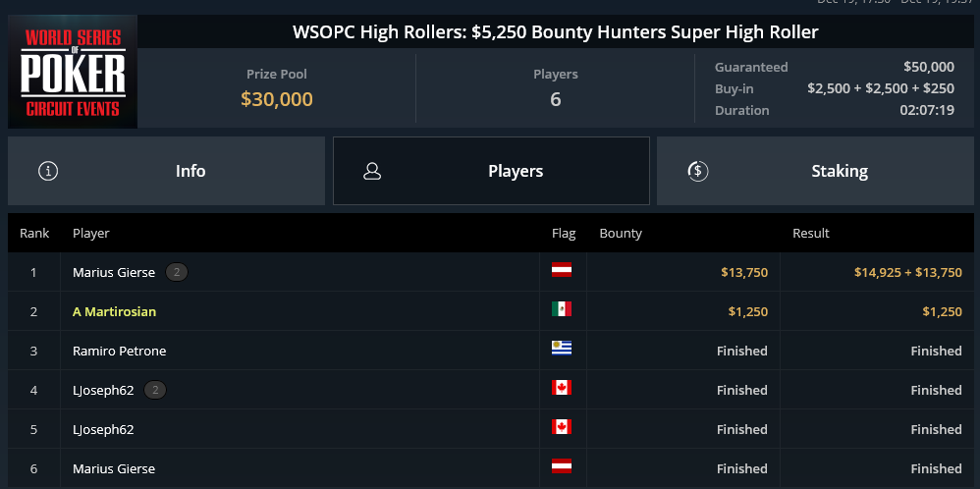Select player A Martirosian
Image resolution: width=980 pixels, height=489 pixels.
114,311
